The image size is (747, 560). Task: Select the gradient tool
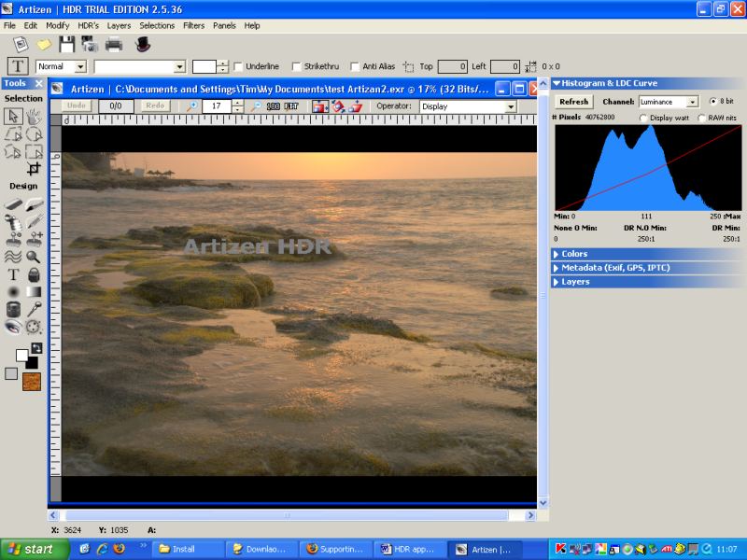click(34, 291)
